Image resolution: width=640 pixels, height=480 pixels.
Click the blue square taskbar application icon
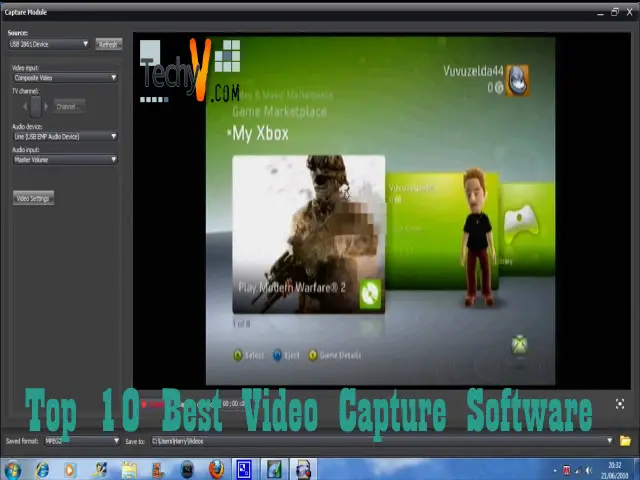click(x=244, y=469)
